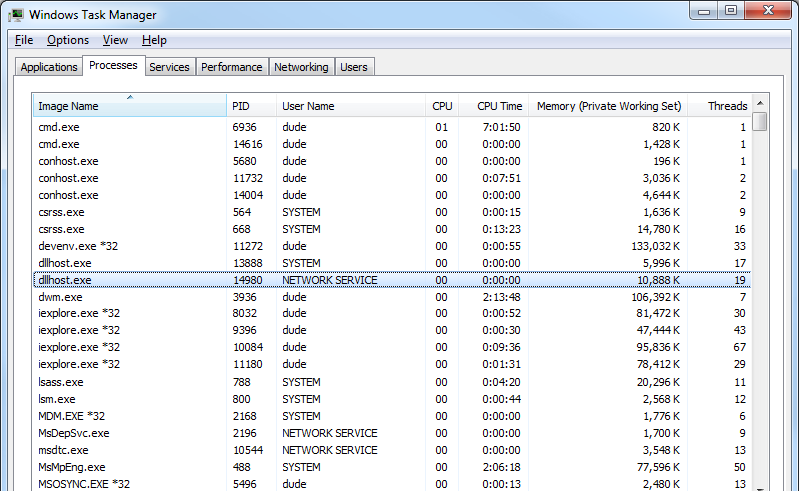
Task: Select iexplore.exe *32 PID 8032
Action: point(392,313)
